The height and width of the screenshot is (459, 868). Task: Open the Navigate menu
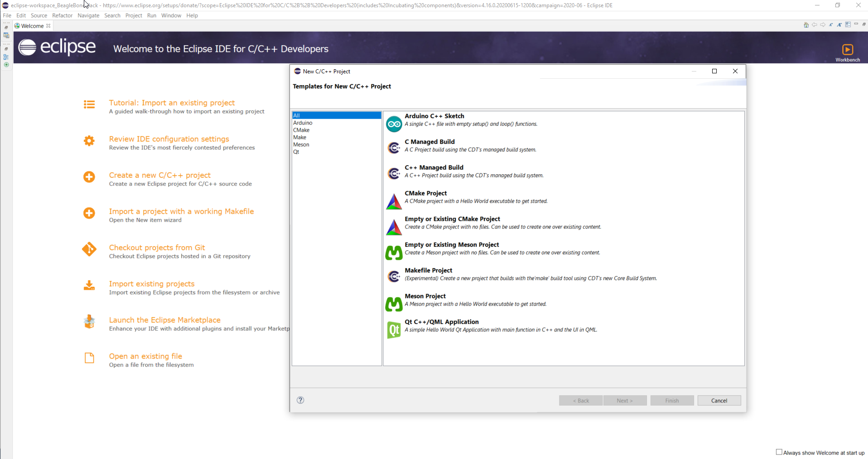click(88, 15)
